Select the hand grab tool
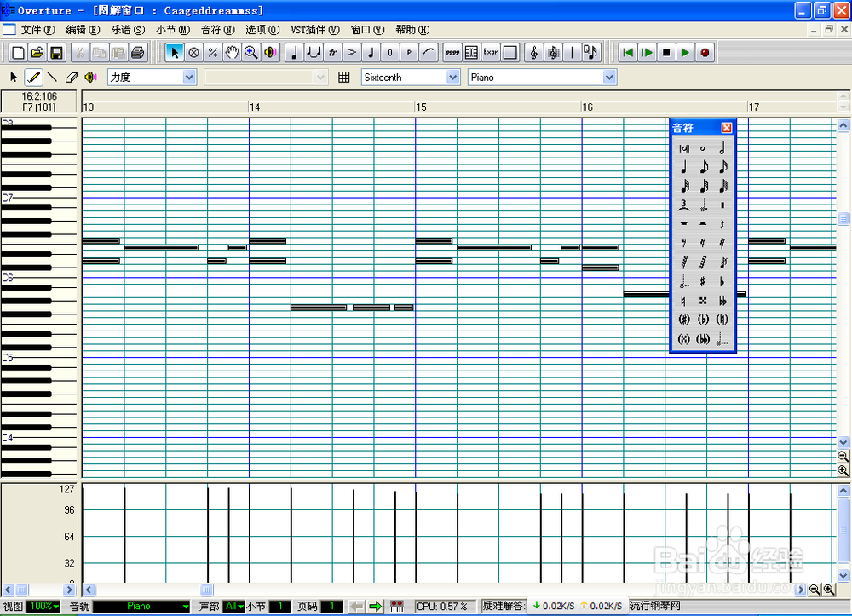The height and width of the screenshot is (616, 852). tap(232, 53)
